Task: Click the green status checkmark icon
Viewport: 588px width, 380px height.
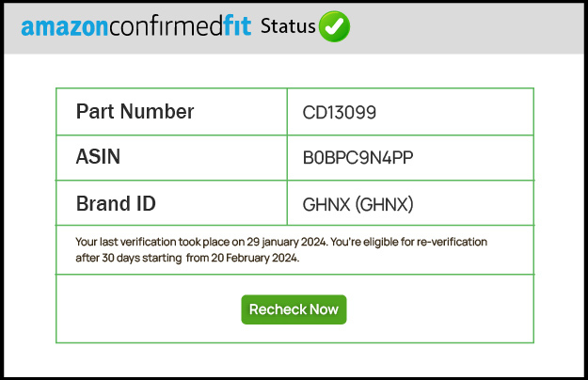Action: 334,26
